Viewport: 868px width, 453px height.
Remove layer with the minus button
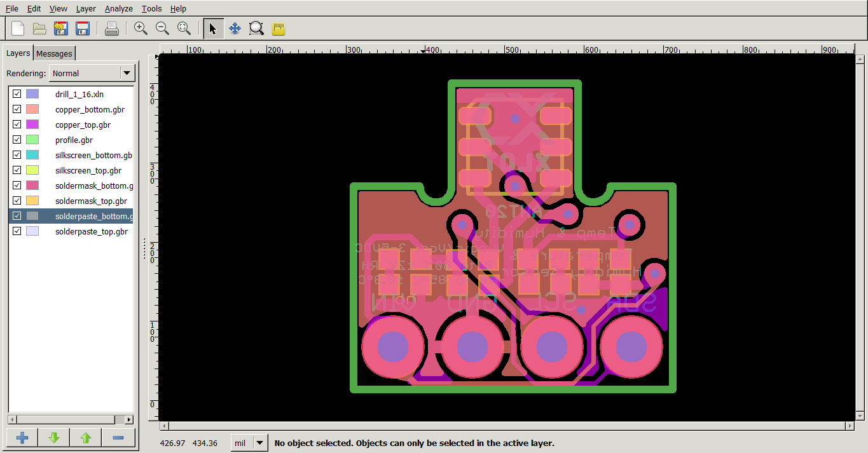click(x=118, y=438)
